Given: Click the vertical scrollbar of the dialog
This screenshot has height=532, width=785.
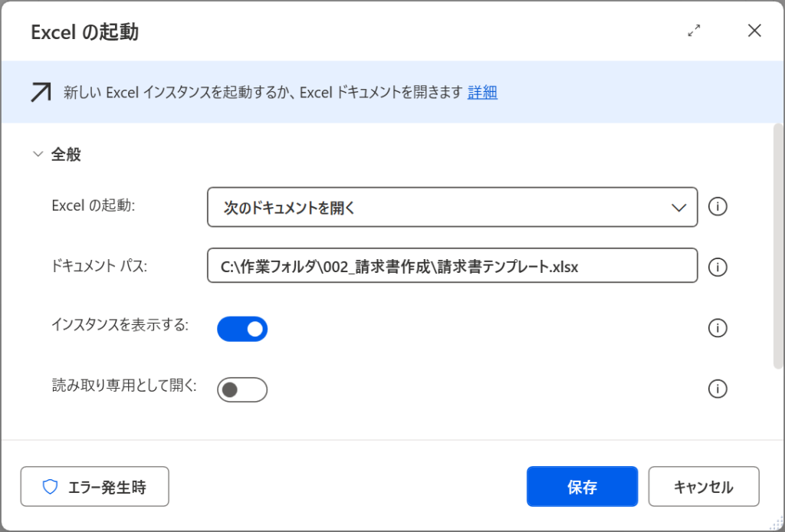Looking at the screenshot, I should [x=778, y=245].
